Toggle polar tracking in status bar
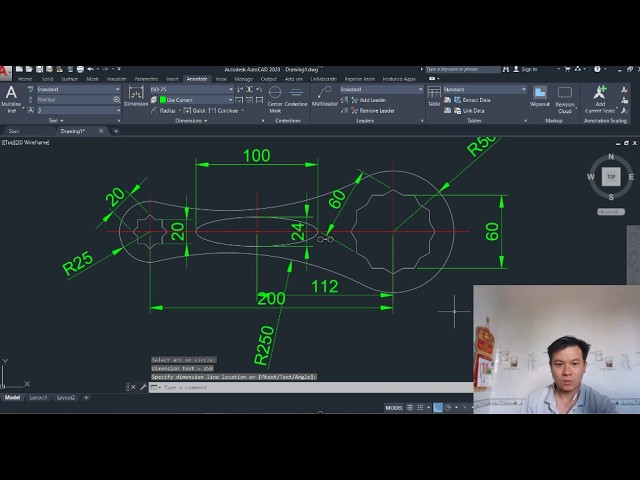640x480 pixels. pos(448,407)
